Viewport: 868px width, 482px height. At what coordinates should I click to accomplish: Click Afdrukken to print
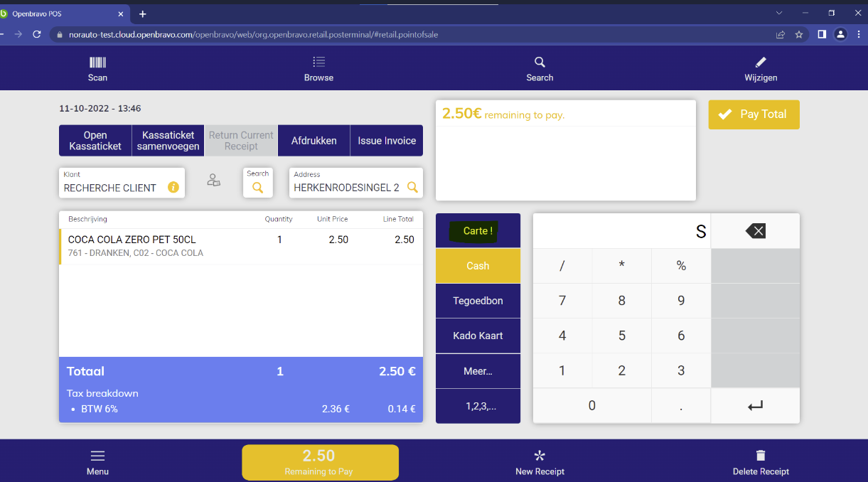coord(314,141)
